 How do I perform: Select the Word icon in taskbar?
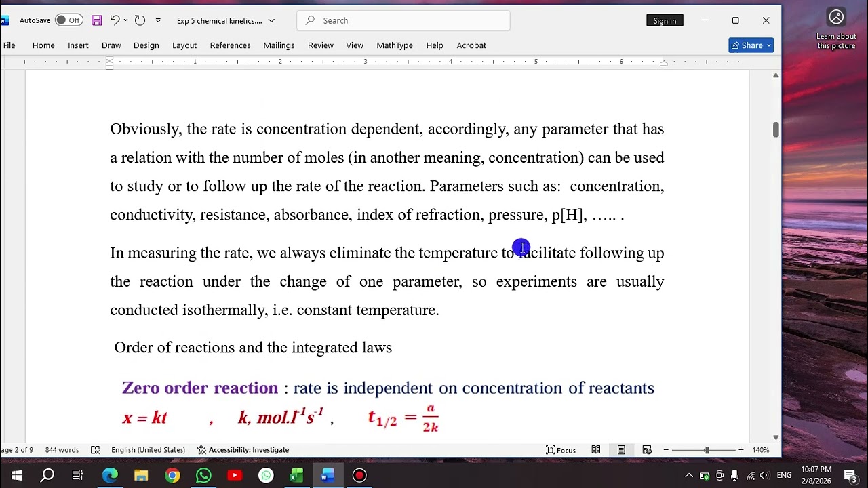[328, 476]
